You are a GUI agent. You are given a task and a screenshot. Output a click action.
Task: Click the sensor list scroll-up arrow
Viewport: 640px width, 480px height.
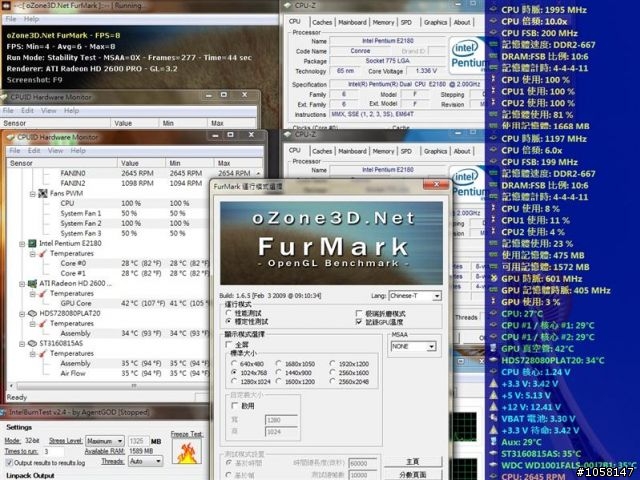pyautogui.click(x=258, y=173)
